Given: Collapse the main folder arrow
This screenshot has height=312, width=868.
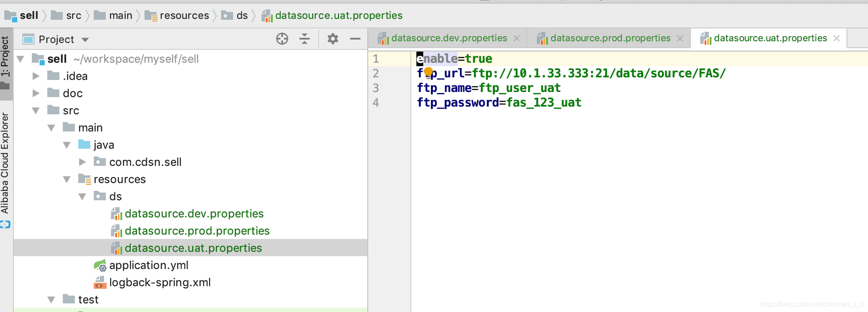Looking at the screenshot, I should tap(52, 128).
